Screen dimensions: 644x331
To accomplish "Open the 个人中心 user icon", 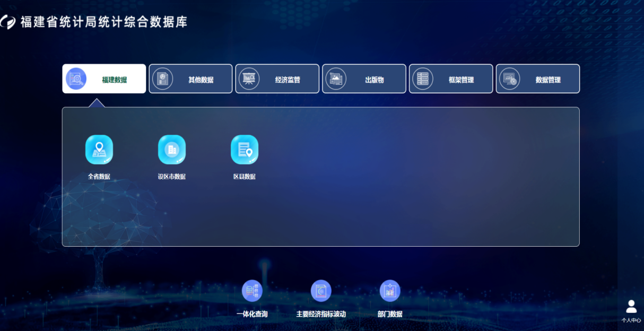I will pyautogui.click(x=631, y=307).
